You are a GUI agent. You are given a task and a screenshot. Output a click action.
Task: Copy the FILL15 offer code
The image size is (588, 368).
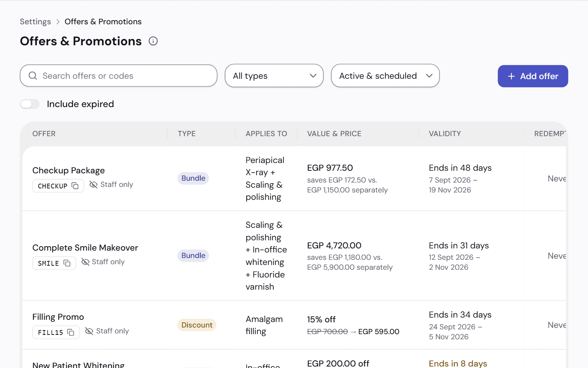[71, 332]
